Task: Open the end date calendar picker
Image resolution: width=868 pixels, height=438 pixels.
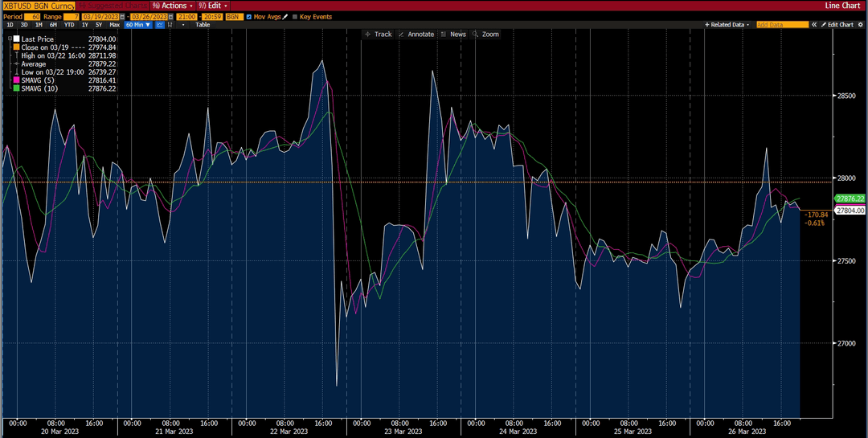Action: [x=171, y=17]
